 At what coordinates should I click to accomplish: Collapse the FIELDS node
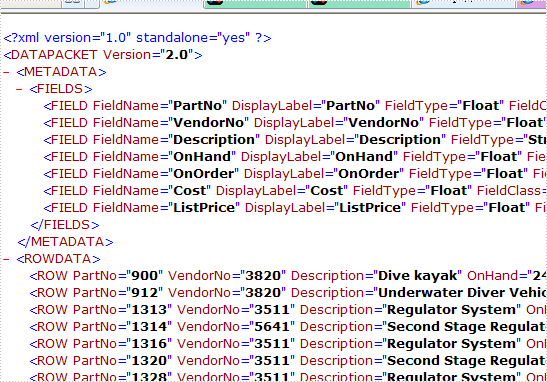tap(19, 89)
